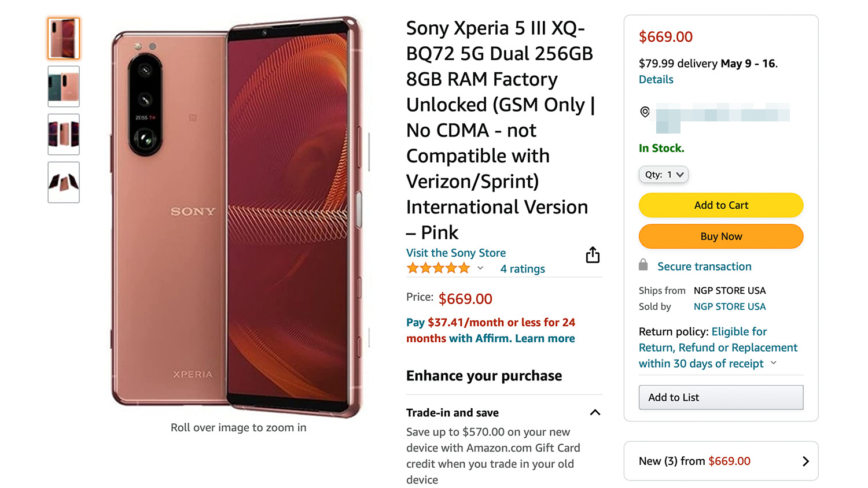The width and height of the screenshot is (868, 488).
Task: Expand the return policy details chevron
Action: [x=774, y=363]
